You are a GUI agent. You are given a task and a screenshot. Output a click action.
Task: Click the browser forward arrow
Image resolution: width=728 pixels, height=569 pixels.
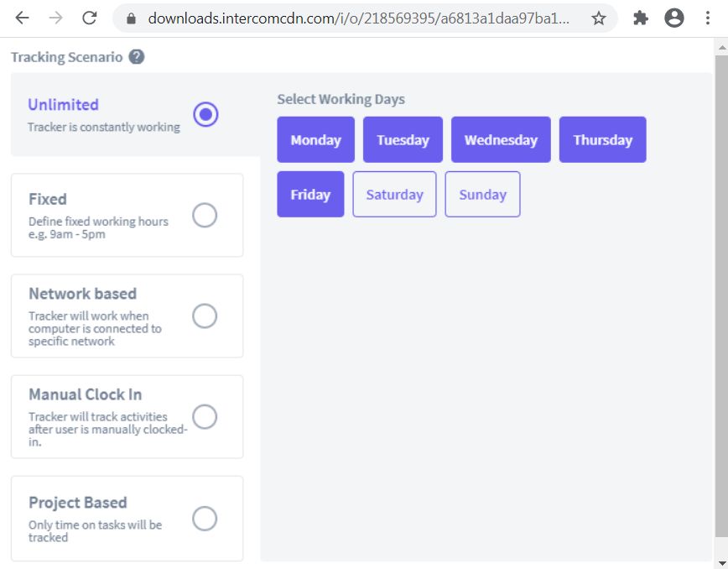click(56, 18)
